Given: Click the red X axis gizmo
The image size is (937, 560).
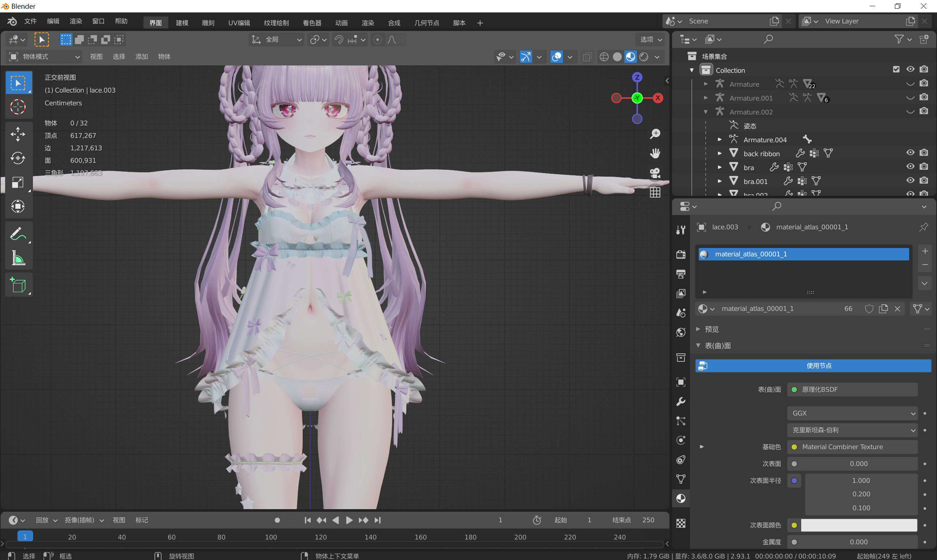Looking at the screenshot, I should pos(658,98).
